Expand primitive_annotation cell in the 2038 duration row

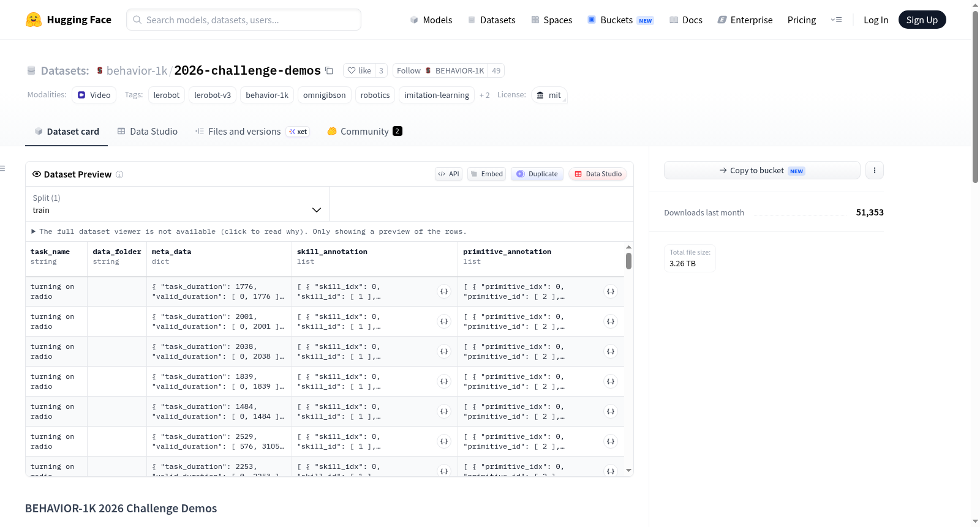click(x=611, y=351)
